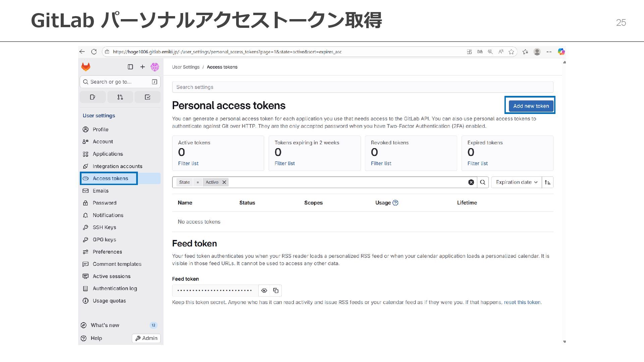The height and width of the screenshot is (362, 644).
Task: Toggle the sidebar collapse icon
Action: coord(130,67)
